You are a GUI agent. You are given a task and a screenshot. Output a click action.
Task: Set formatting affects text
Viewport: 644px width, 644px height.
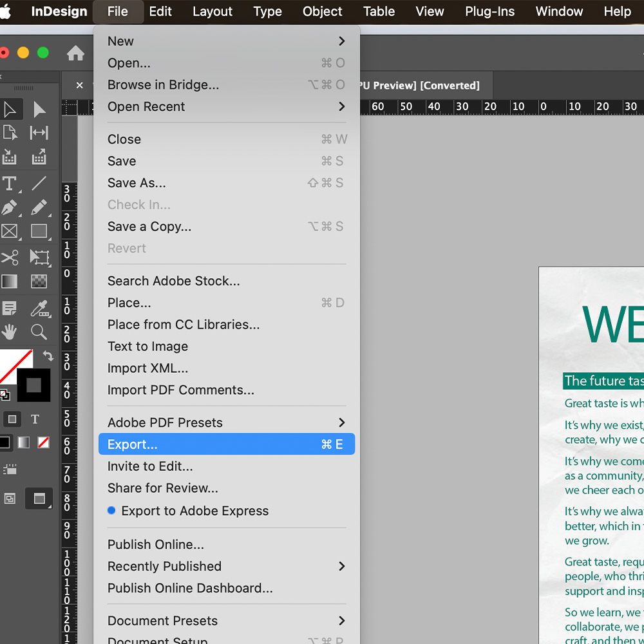pos(35,419)
